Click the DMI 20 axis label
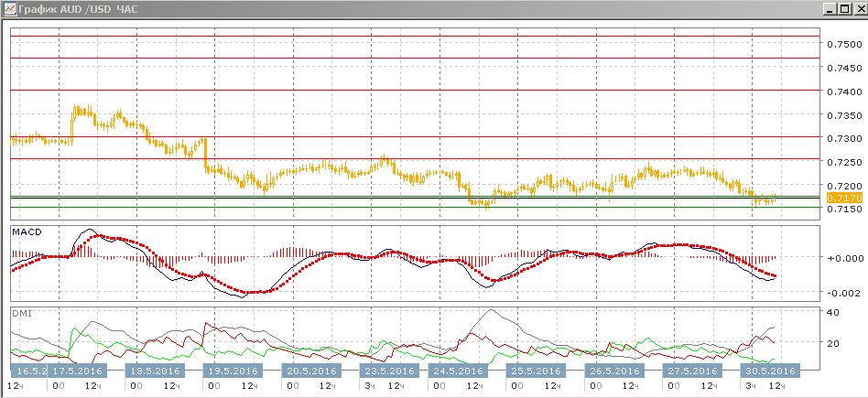This screenshot has height=398, width=868. tap(834, 342)
